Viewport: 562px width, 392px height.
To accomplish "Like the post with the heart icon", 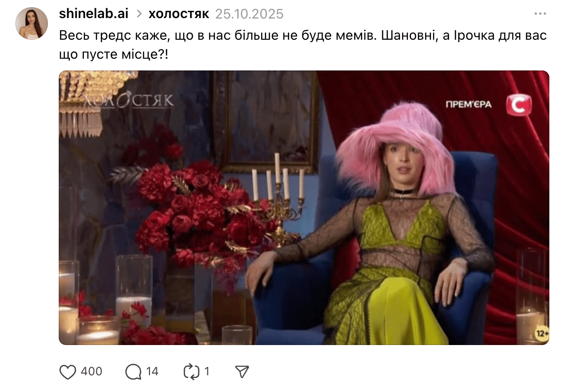I will click(68, 372).
